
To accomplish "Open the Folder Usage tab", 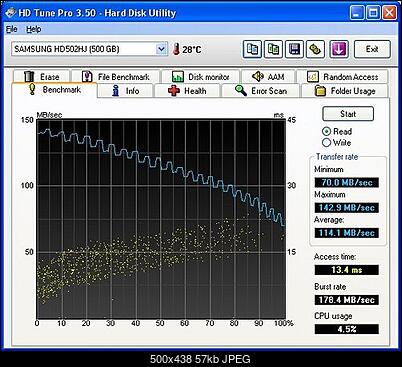I will point(345,91).
